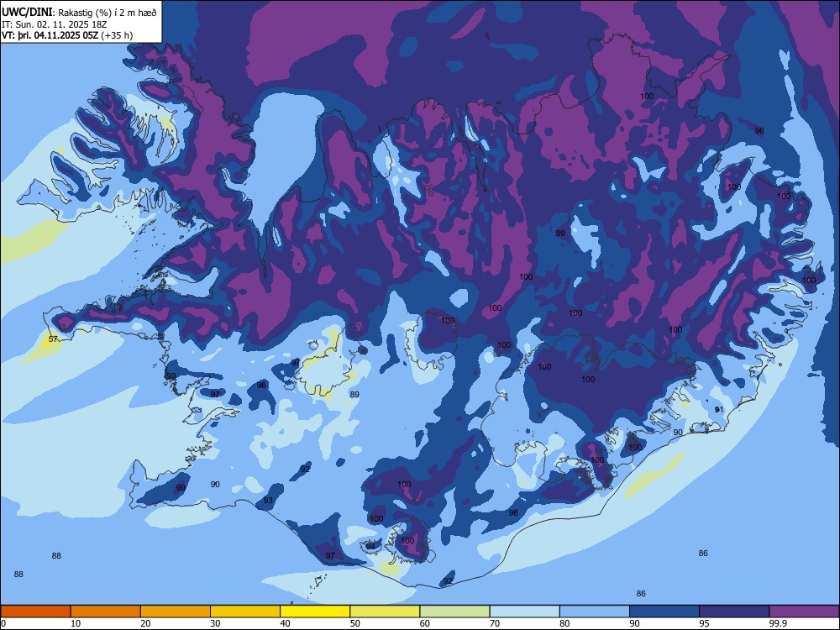Pick the bright yellow 40–50 legend swatch

coord(315,612)
